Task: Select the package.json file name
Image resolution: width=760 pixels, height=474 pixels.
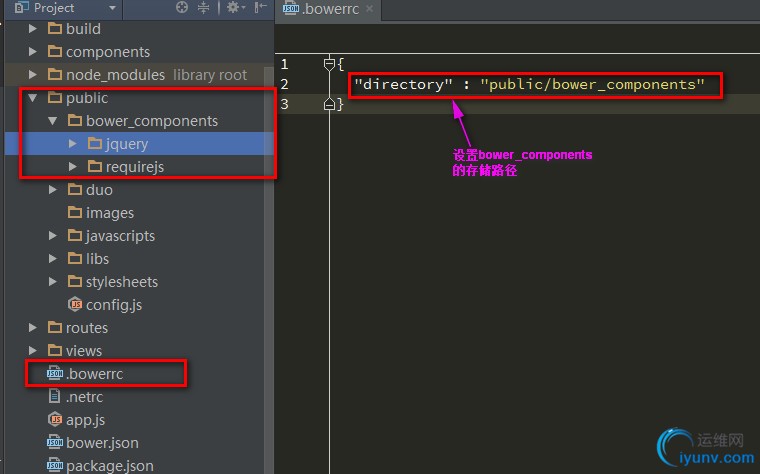Action: click(x=110, y=466)
